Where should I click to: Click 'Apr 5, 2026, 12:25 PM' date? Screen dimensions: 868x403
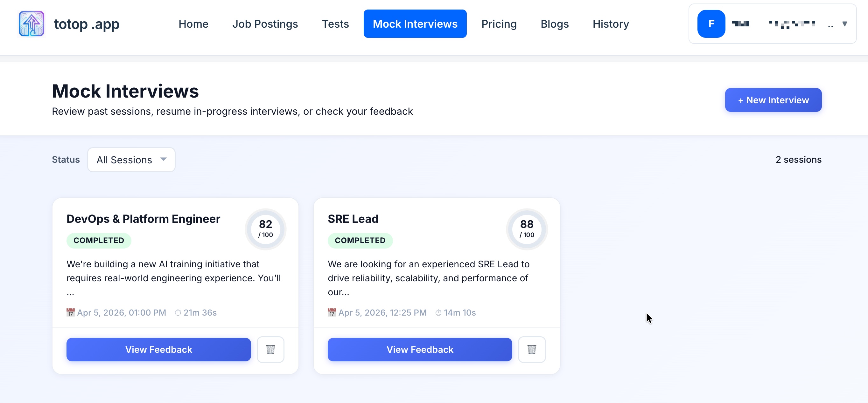pos(382,312)
